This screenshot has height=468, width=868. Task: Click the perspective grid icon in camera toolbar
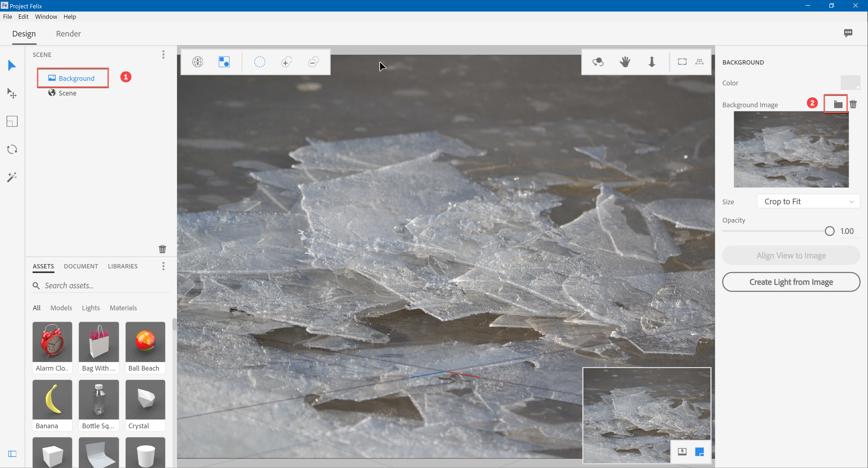point(700,62)
